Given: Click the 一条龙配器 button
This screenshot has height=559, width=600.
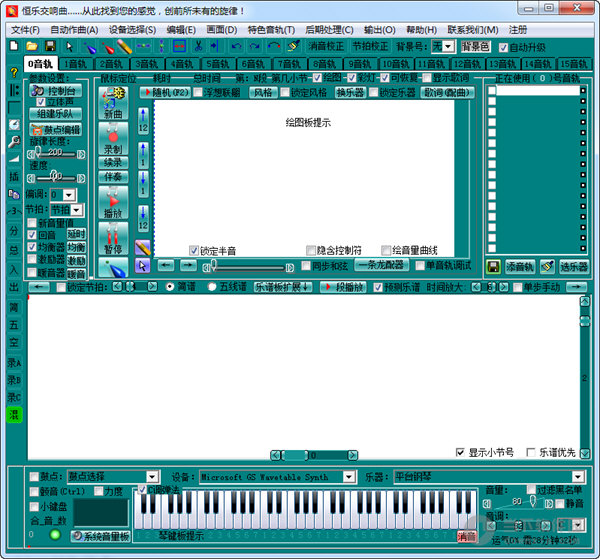Looking at the screenshot, I should 382,265.
